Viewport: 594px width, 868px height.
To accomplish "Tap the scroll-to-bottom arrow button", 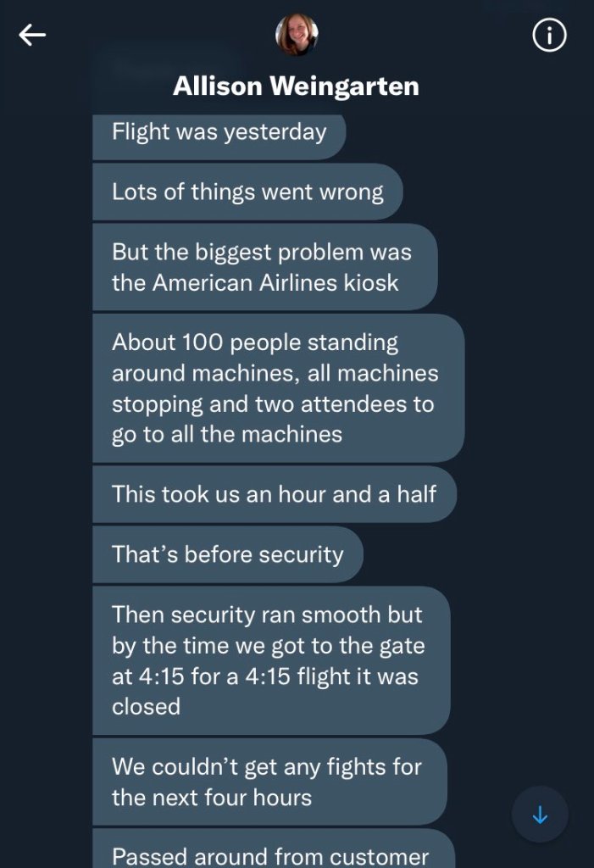I will pyautogui.click(x=540, y=816).
